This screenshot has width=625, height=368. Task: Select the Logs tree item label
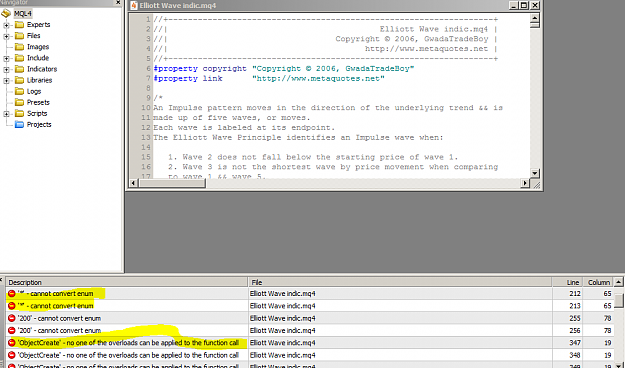[34, 91]
